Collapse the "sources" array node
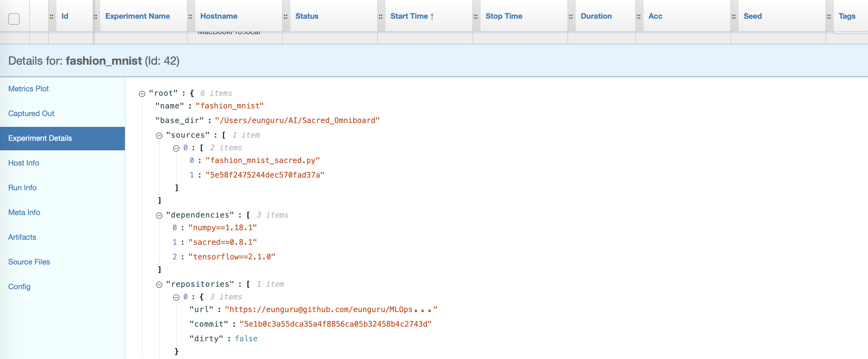Screen dimensions: 868x359 coord(159,135)
